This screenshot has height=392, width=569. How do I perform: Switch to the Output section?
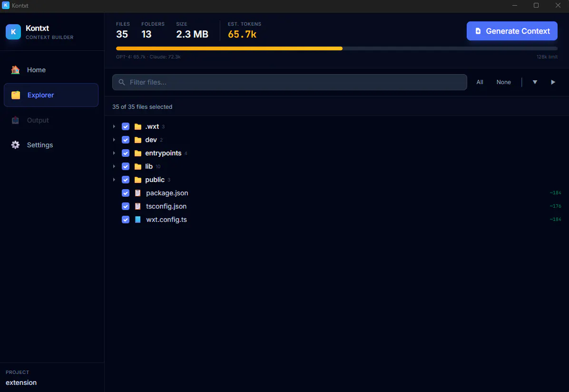pos(51,120)
